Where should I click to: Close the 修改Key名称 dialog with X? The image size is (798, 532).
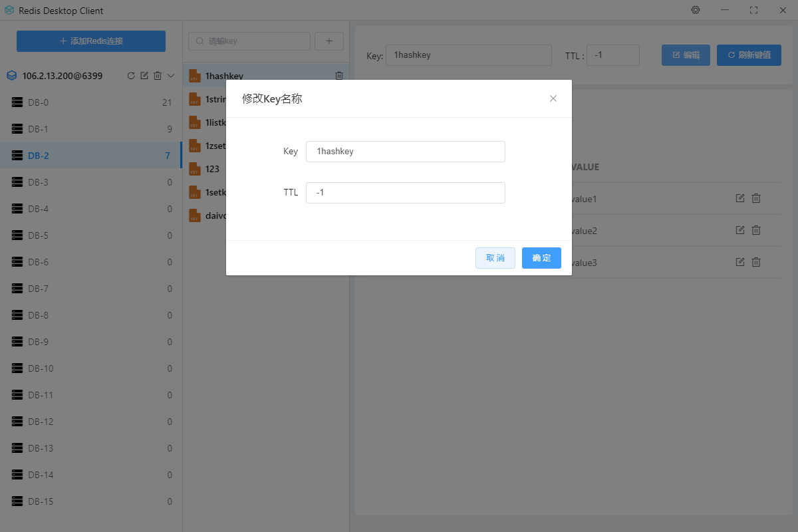[553, 98]
